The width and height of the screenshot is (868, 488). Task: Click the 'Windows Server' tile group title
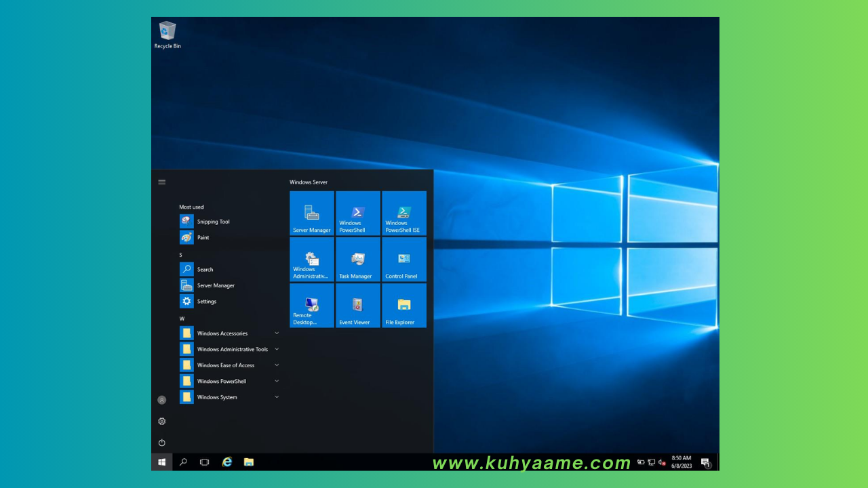click(x=309, y=182)
